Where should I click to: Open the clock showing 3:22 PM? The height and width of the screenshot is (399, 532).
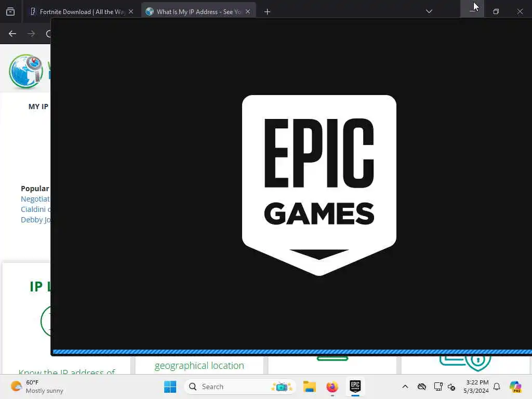click(x=476, y=387)
